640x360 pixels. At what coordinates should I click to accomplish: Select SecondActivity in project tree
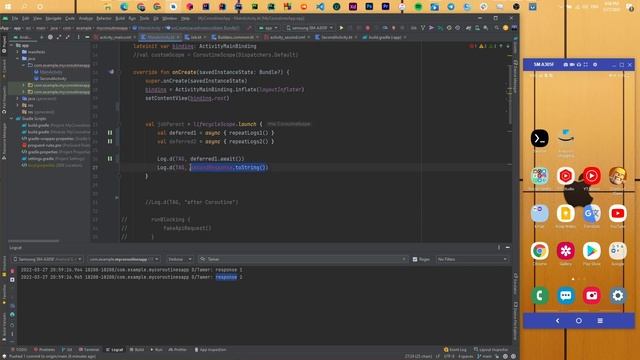(x=53, y=78)
